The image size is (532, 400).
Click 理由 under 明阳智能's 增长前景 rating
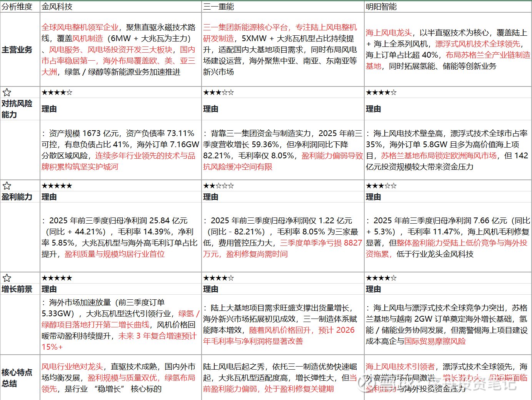click(x=374, y=289)
